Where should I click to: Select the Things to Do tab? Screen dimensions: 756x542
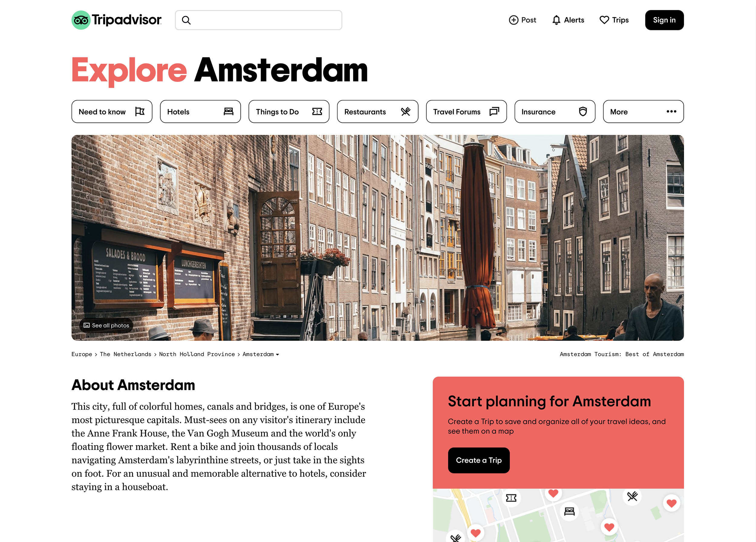pos(289,112)
